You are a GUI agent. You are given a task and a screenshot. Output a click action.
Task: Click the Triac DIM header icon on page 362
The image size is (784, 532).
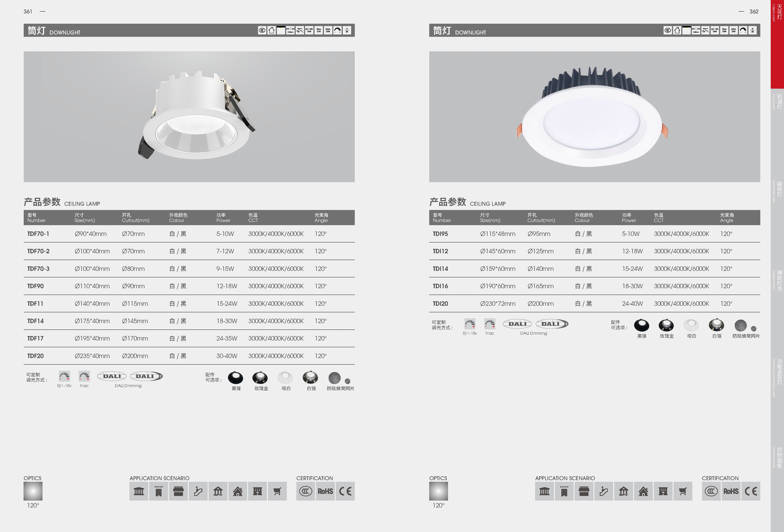(724, 30)
